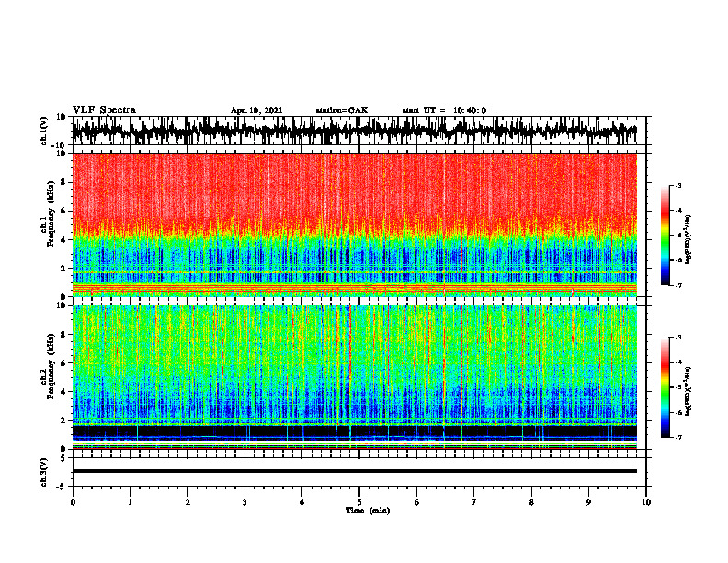Click the "station=GAK" header label
The height and width of the screenshot is (563, 728).
click(342, 110)
